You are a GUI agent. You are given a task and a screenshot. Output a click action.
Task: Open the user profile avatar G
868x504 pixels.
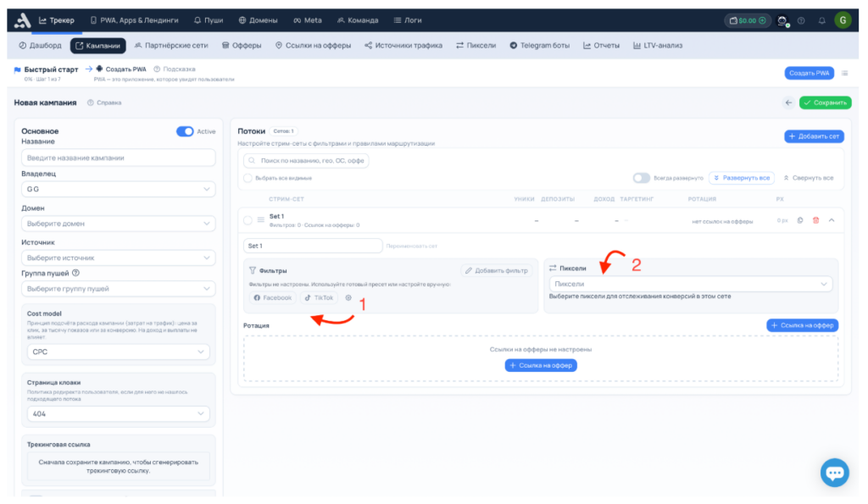click(x=843, y=20)
